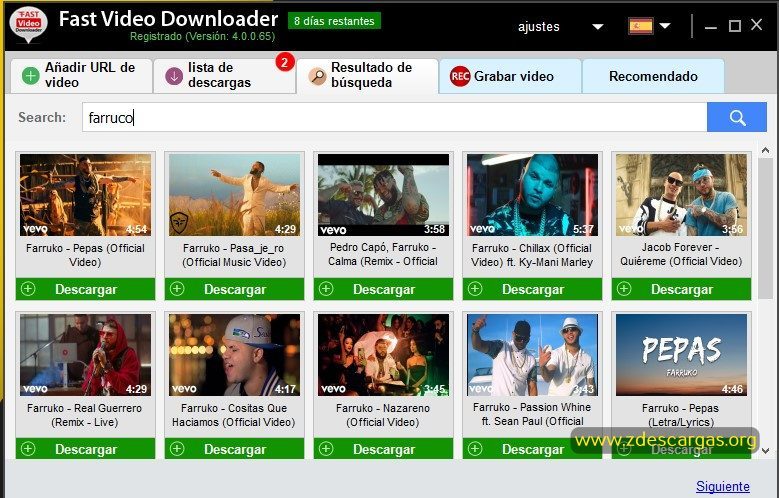Click the red badge showing 2 downloads
779x498 pixels.
click(x=285, y=62)
